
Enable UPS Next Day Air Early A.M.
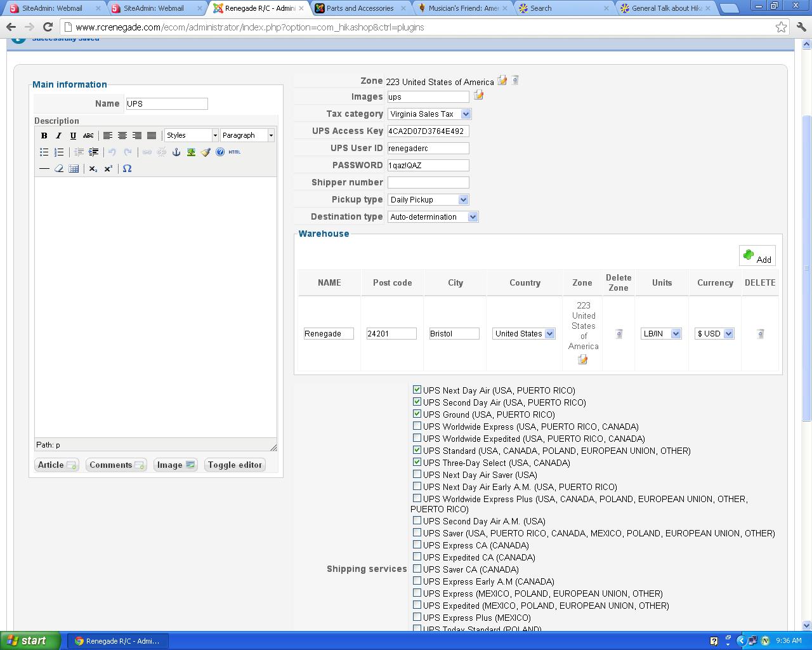click(x=417, y=486)
